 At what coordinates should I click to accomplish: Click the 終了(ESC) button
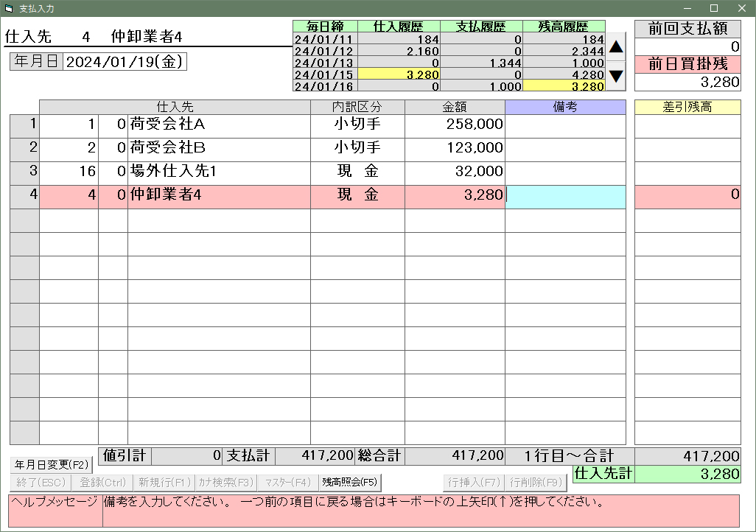(x=39, y=483)
